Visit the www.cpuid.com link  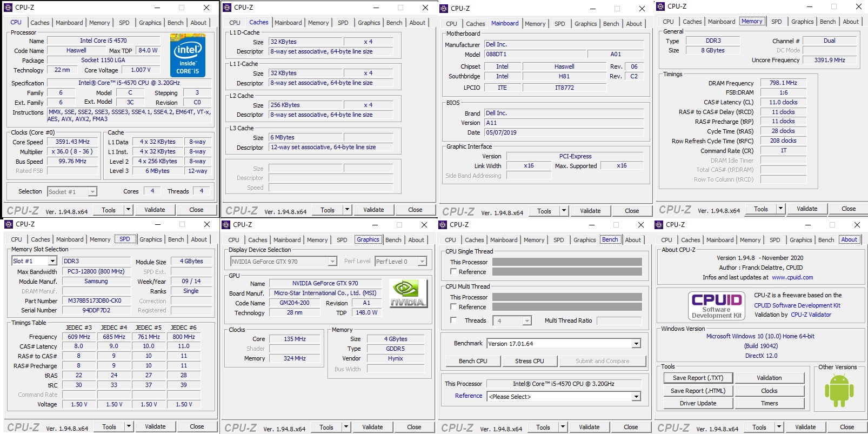tap(792, 277)
